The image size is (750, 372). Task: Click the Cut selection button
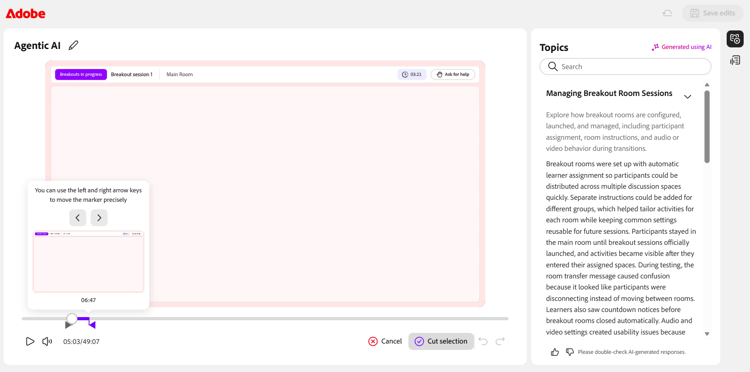click(441, 341)
